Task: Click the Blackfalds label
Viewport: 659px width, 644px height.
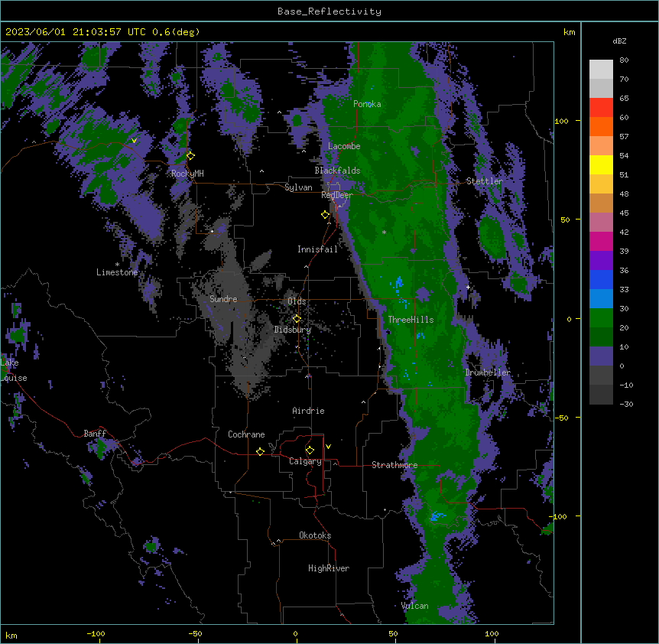Action: point(337,171)
